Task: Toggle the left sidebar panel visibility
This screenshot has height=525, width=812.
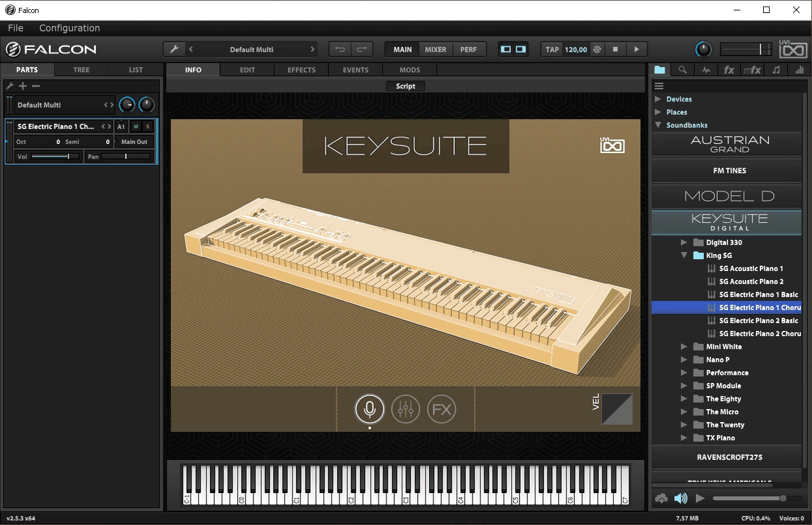Action: 506,50
